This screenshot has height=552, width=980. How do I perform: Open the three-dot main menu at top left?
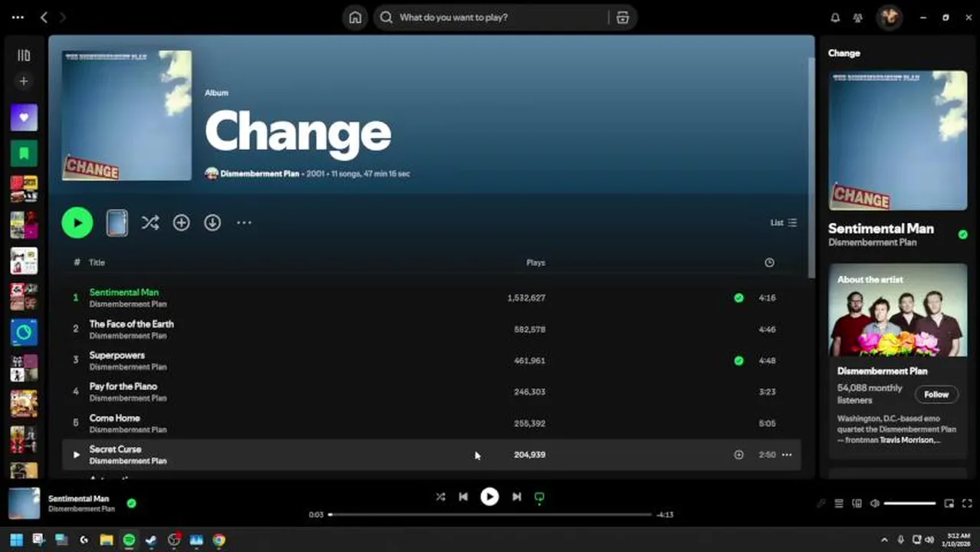18,17
